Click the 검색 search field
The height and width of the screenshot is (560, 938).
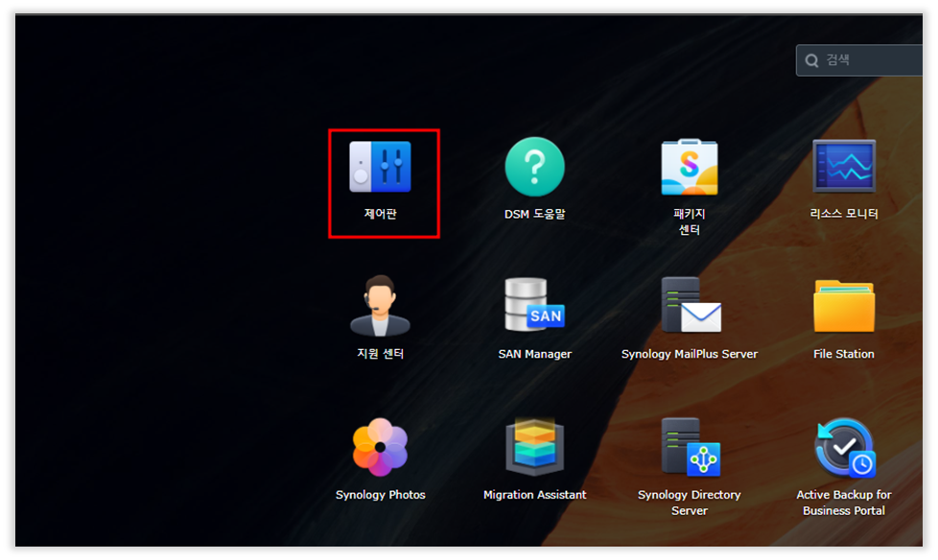pos(859,59)
